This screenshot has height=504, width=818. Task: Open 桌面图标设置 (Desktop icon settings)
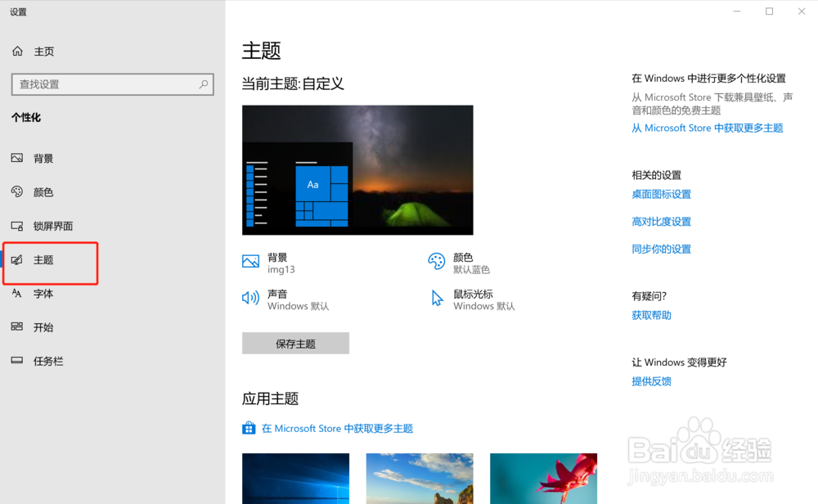click(661, 194)
